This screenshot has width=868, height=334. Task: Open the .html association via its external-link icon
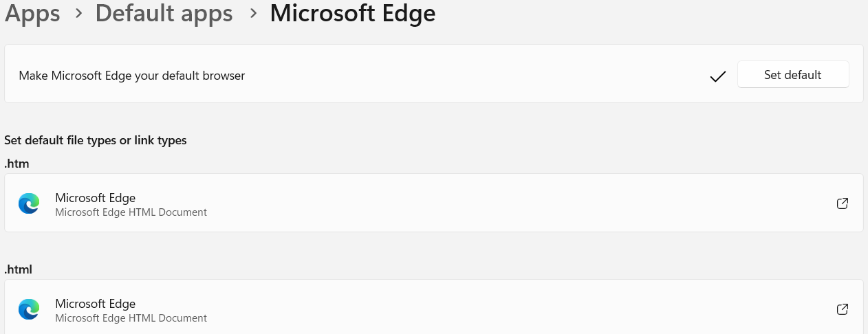[842, 309]
